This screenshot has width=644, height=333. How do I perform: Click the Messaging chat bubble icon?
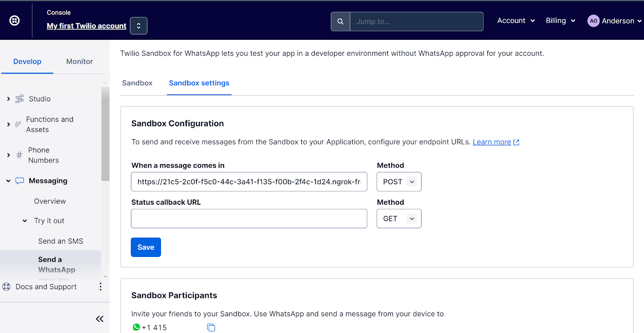tap(20, 181)
